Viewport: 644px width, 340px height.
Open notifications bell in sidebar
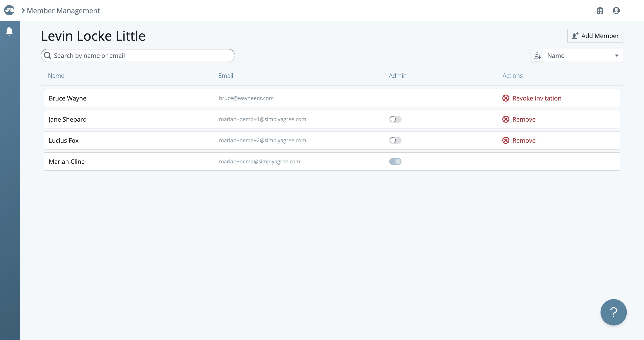(9, 31)
